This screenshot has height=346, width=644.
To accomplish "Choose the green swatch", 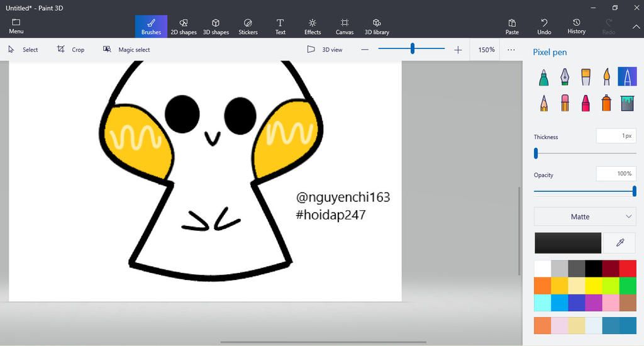I will (628, 286).
